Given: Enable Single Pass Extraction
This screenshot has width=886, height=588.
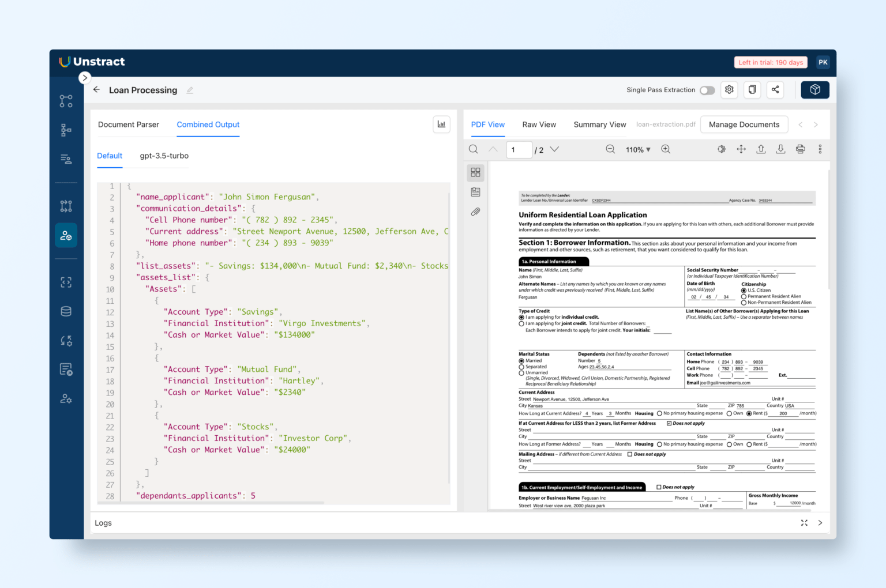Looking at the screenshot, I should pyautogui.click(x=707, y=91).
